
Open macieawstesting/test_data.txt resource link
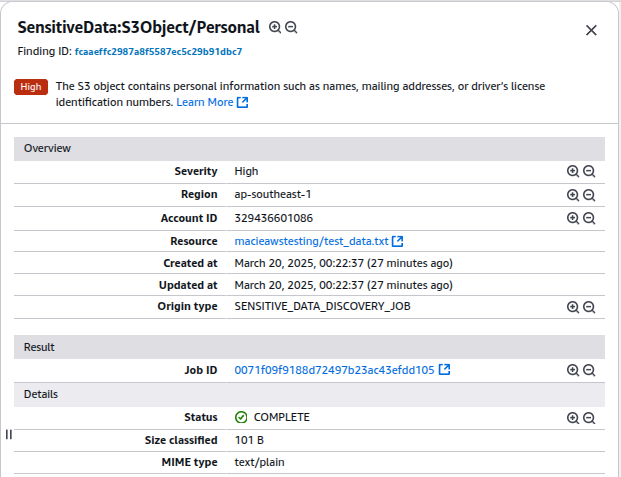point(311,241)
